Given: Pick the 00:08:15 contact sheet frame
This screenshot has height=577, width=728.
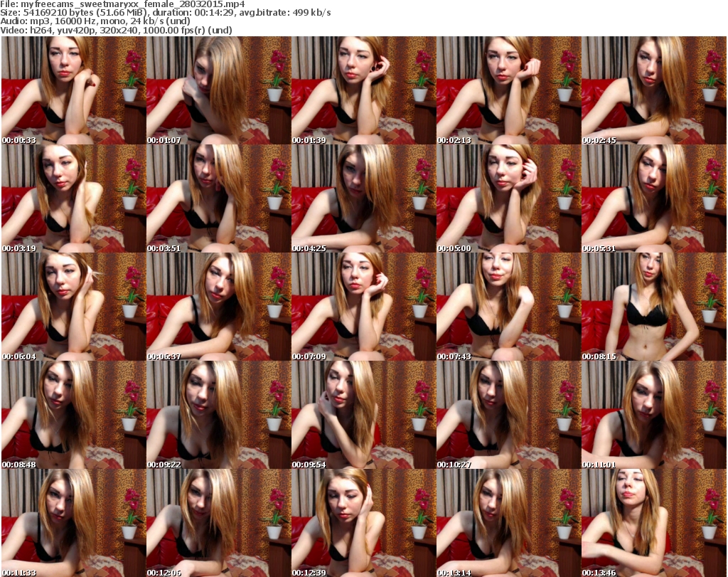Looking at the screenshot, I should pos(654,307).
